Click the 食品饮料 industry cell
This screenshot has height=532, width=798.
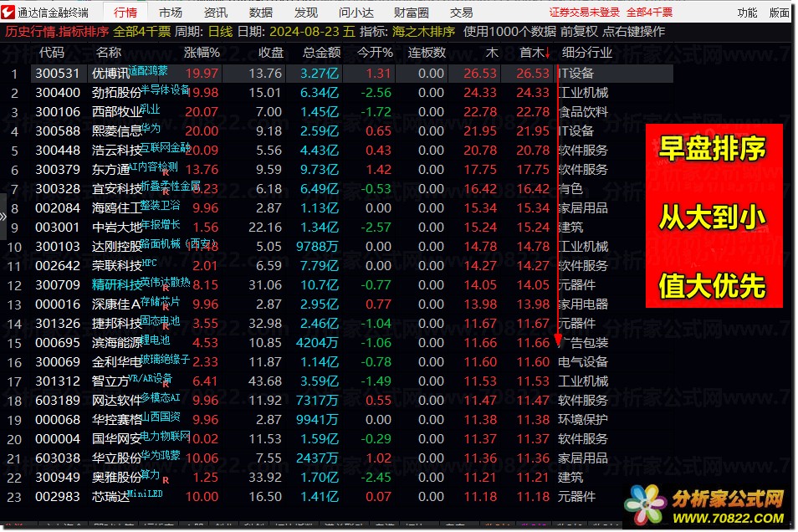583,112
